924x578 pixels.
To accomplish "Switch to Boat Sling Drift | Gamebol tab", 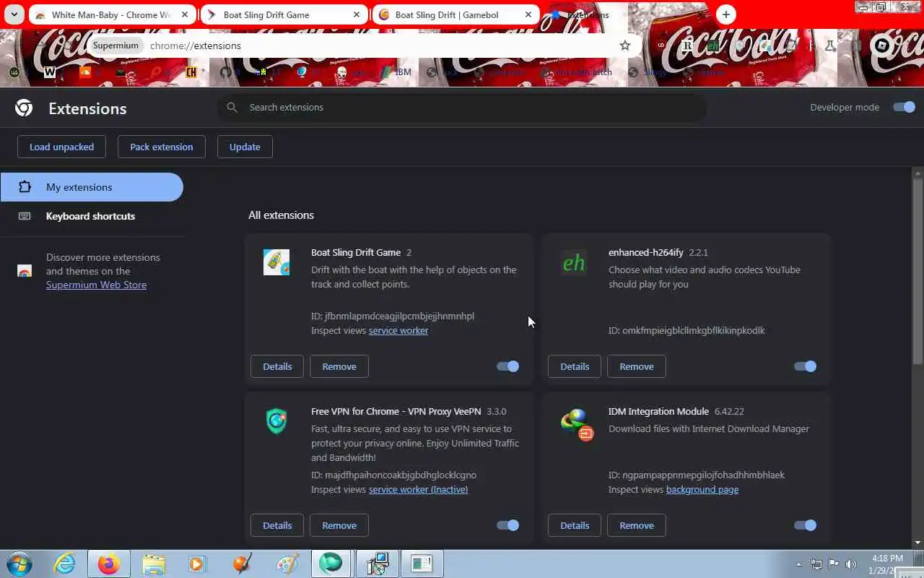I will (x=456, y=14).
